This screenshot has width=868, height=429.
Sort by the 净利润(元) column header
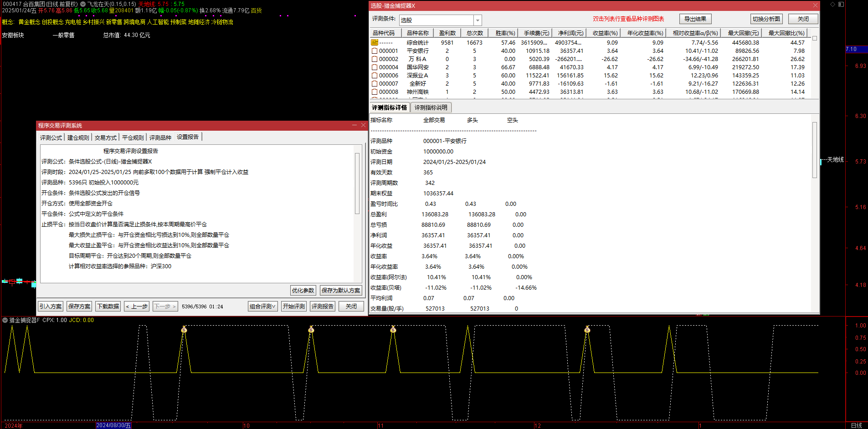pos(570,33)
